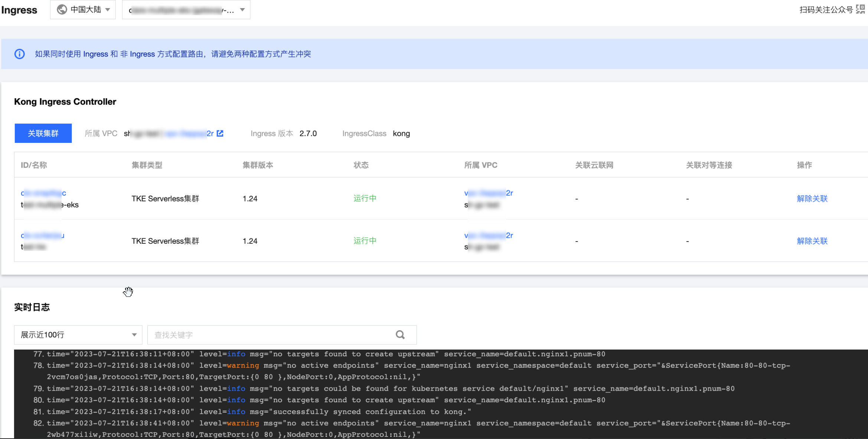Click the 关联对等连接 column header
This screenshot has width=868, height=439.
point(709,165)
